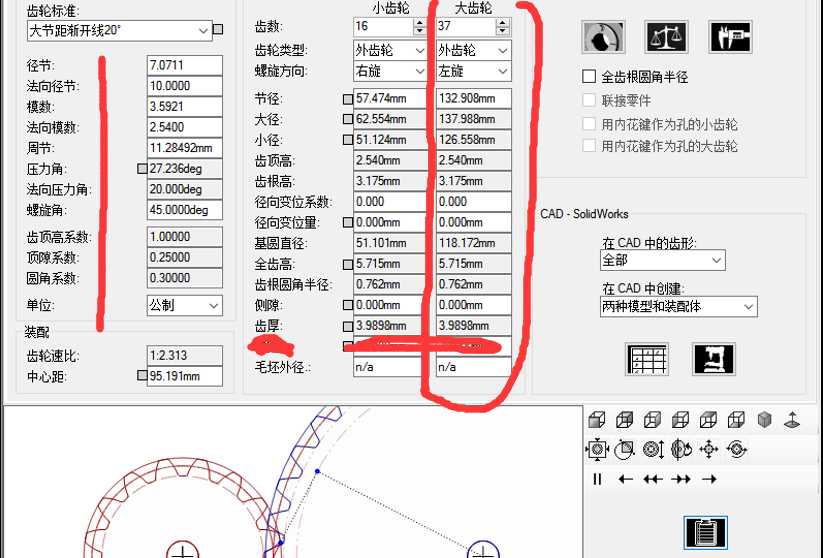The image size is (823, 558).
Task: Pause the gear mesh animation
Action: point(597,479)
